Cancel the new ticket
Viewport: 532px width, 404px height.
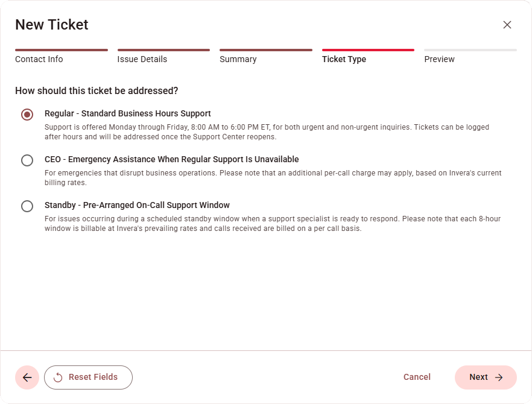point(417,377)
